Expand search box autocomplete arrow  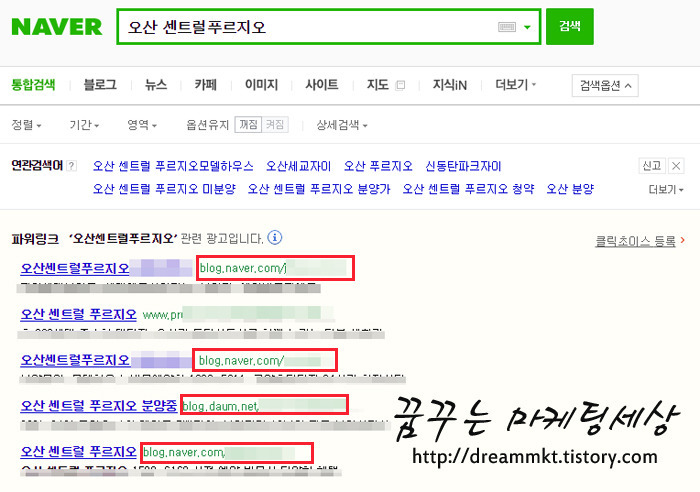click(527, 27)
